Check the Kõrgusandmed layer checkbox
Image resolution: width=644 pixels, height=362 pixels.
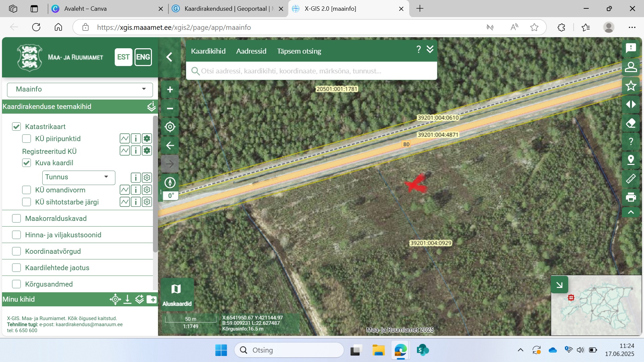tap(16, 284)
